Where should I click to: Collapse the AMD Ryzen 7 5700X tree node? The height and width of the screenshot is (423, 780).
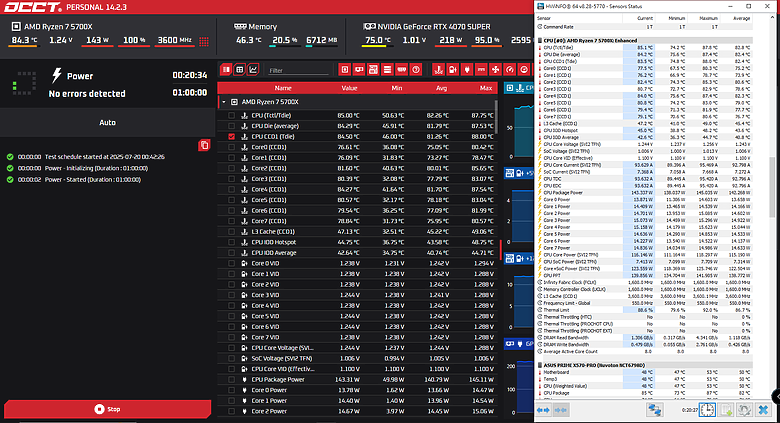[224, 102]
